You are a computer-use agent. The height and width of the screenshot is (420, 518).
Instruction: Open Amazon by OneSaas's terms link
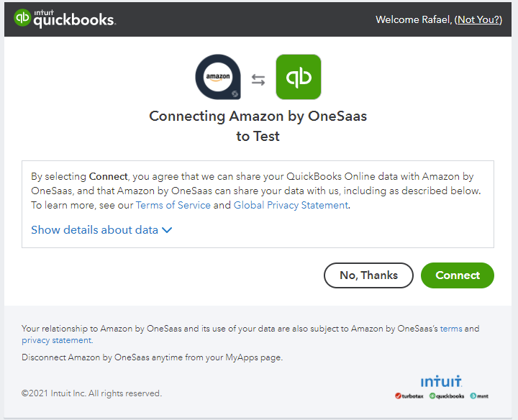point(451,329)
